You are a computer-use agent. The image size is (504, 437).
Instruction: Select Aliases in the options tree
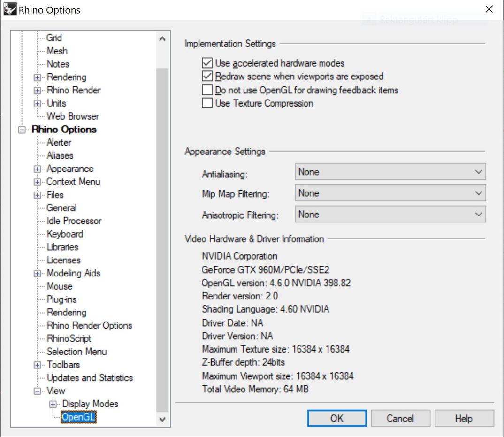click(60, 155)
